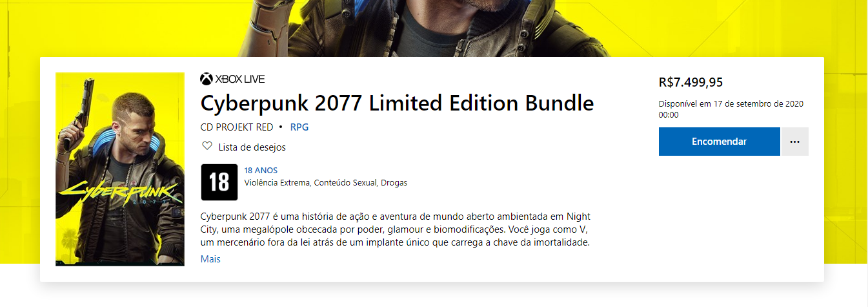Viewport: 868px width, 307px height.
Task: Open the three-dots more options button
Action: click(x=795, y=142)
